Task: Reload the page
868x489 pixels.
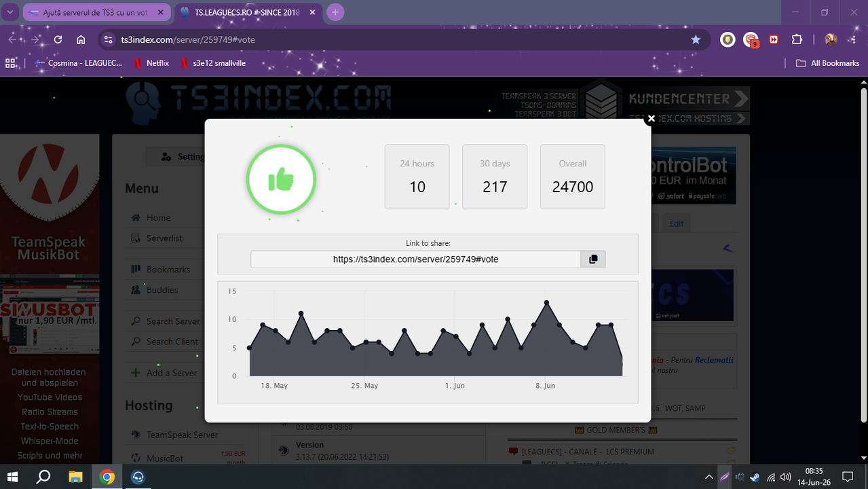Action: point(58,39)
